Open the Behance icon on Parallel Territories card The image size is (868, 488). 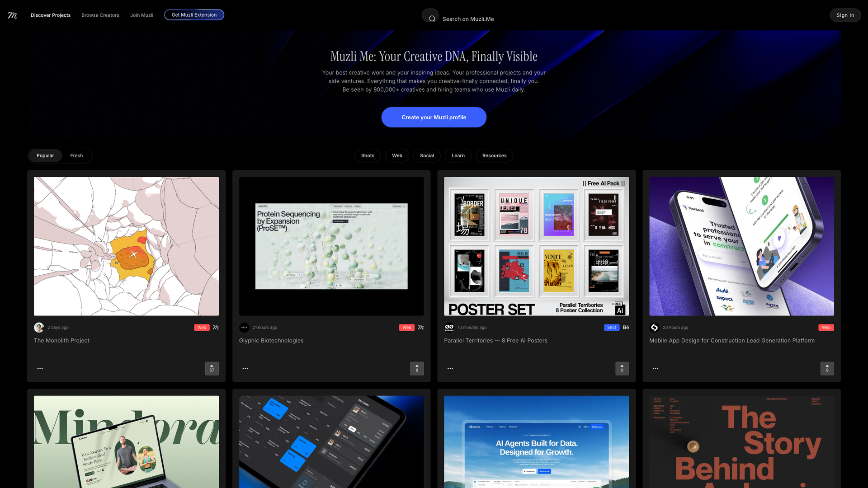coord(626,327)
